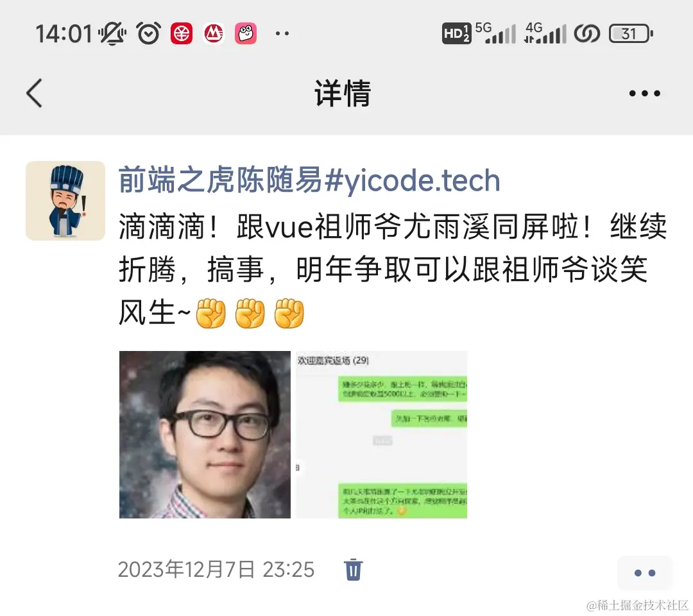Tap the back arrow in header
This screenshot has height=616, width=693.
34,93
